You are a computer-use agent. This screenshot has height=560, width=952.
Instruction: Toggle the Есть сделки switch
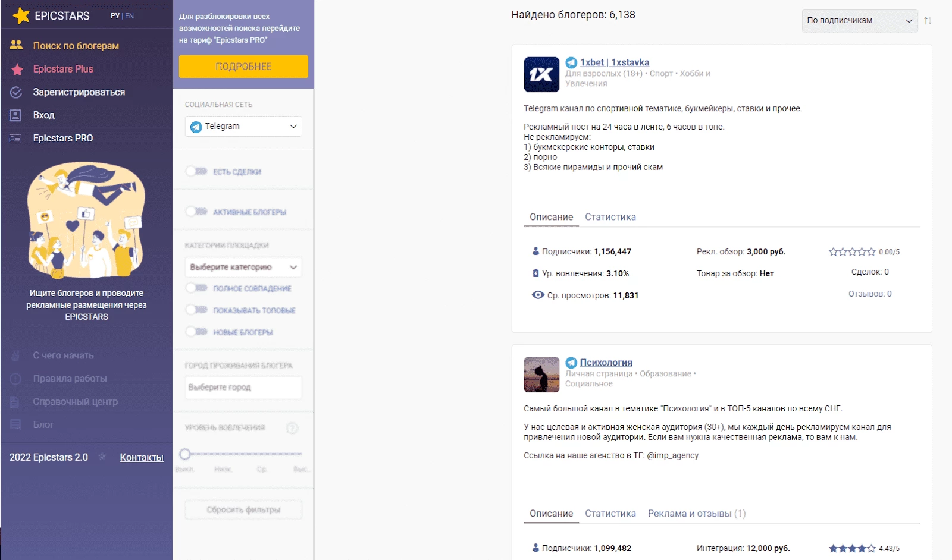click(x=196, y=171)
